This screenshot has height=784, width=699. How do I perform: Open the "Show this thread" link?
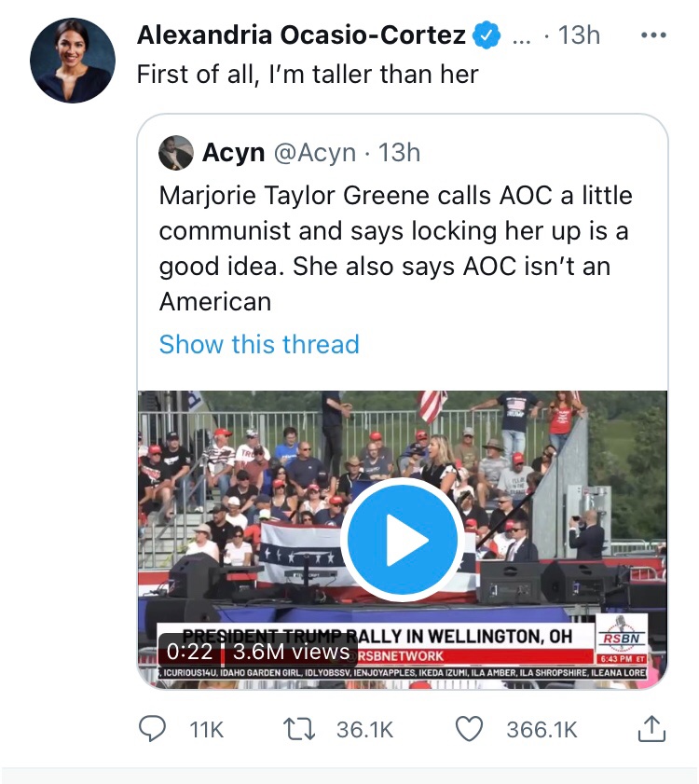259,344
